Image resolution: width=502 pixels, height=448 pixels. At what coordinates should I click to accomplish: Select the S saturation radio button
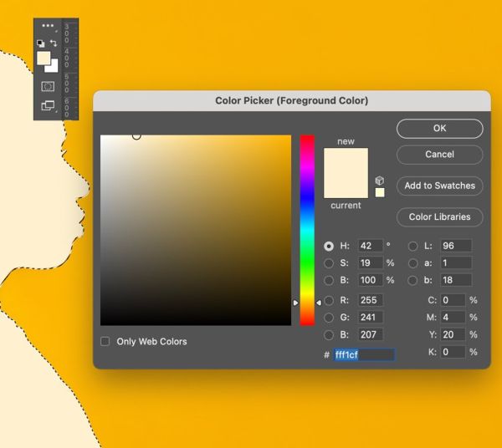coord(329,263)
